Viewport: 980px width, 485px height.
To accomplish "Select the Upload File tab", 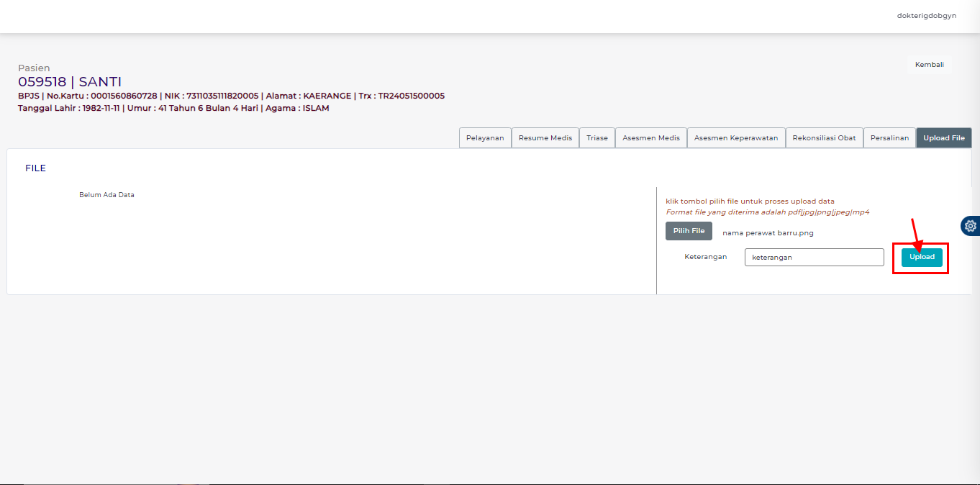I will tap(943, 138).
